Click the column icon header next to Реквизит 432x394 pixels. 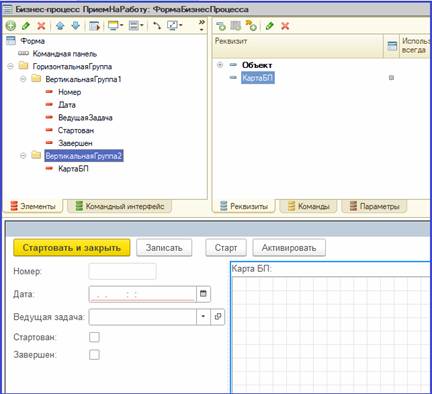pos(392,46)
